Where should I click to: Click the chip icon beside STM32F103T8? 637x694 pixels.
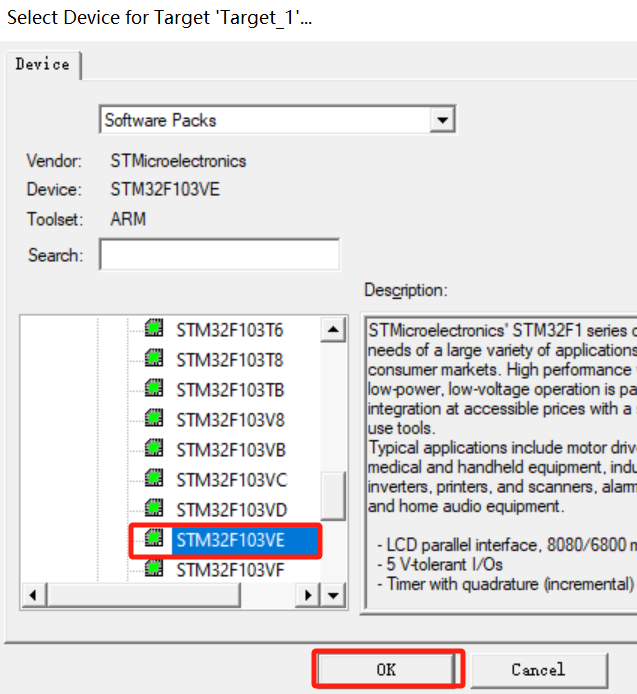point(154,358)
